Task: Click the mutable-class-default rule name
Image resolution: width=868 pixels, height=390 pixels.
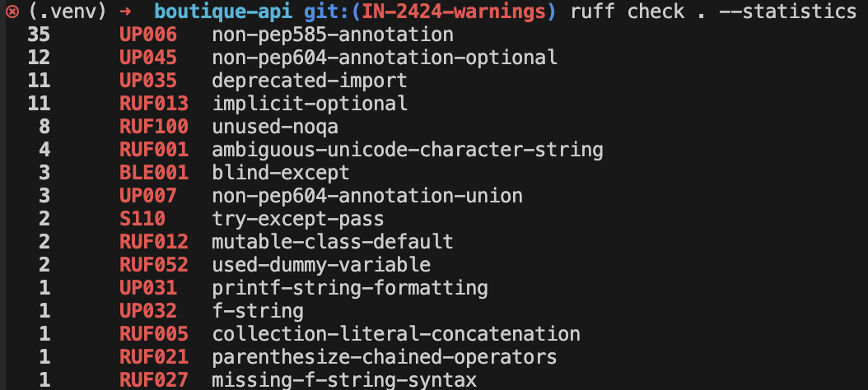Action: tap(333, 242)
